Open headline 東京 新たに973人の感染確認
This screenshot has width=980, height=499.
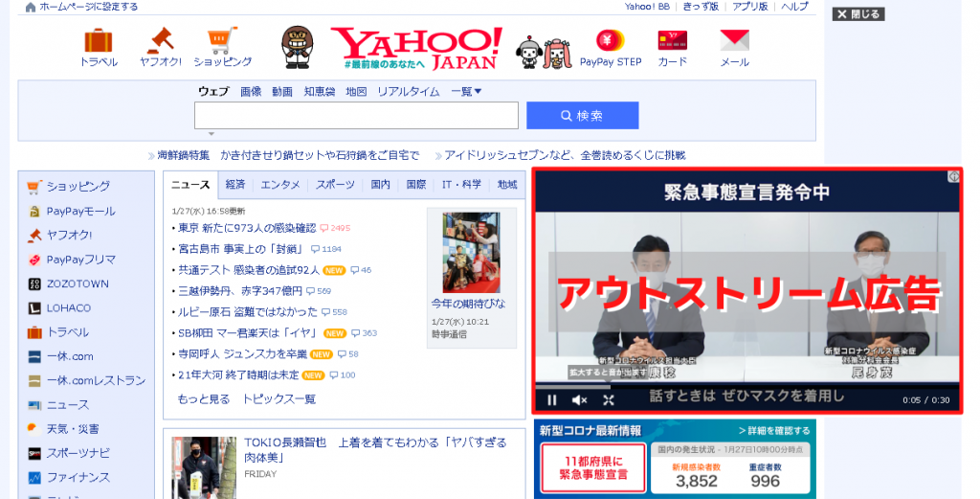247,228
